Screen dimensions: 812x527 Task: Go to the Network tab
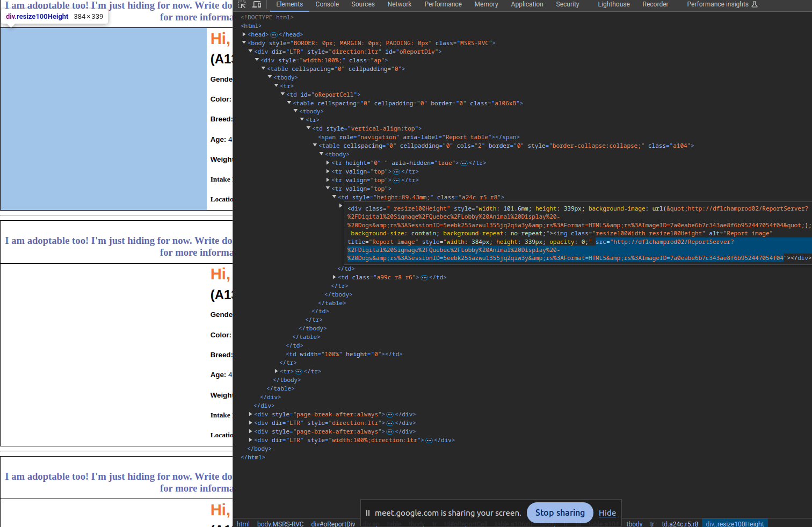coord(400,4)
